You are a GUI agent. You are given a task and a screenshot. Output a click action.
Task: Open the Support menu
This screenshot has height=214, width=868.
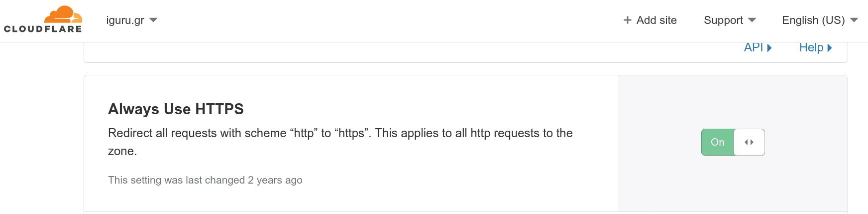click(730, 20)
